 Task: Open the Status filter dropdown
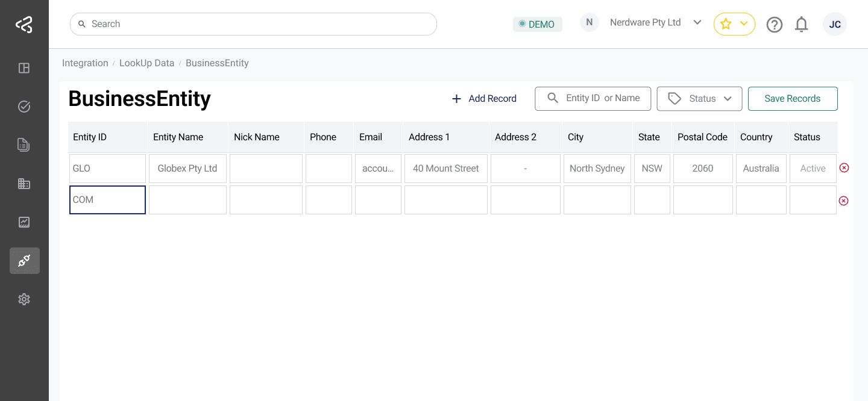point(699,98)
